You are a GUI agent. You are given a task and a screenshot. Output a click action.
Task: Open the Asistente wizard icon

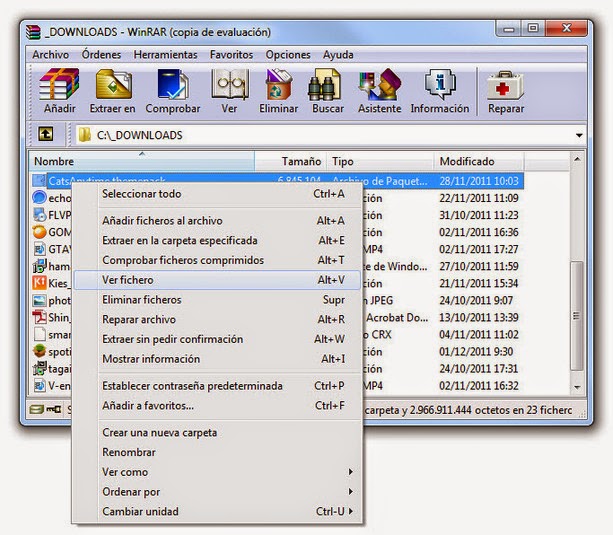pyautogui.click(x=379, y=84)
